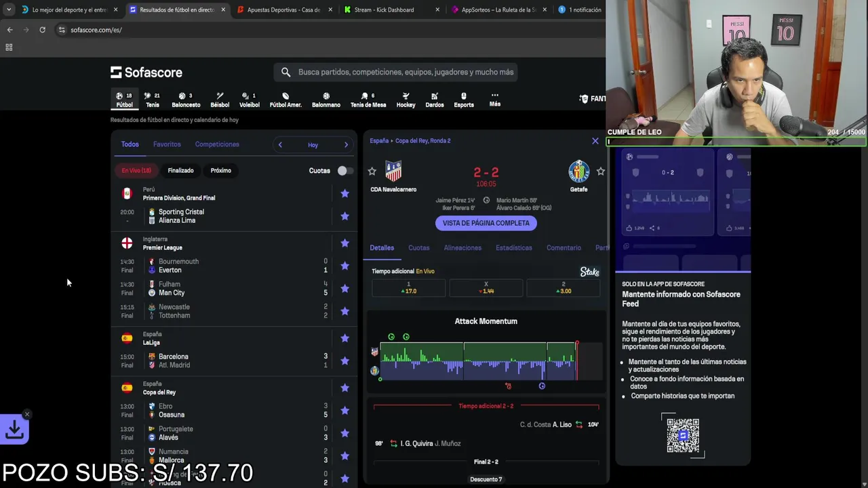Open the Voleibol sport icon
This screenshot has height=488, width=868.
249,100
